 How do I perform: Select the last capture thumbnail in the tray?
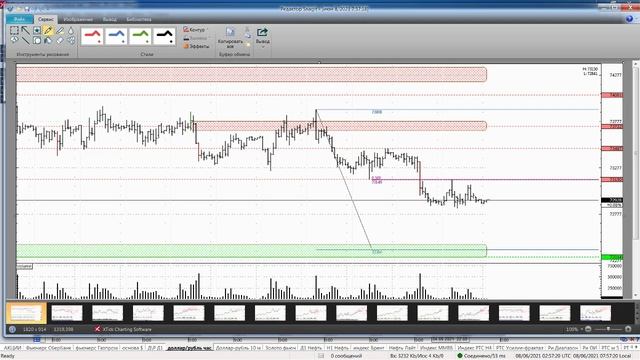[596, 313]
